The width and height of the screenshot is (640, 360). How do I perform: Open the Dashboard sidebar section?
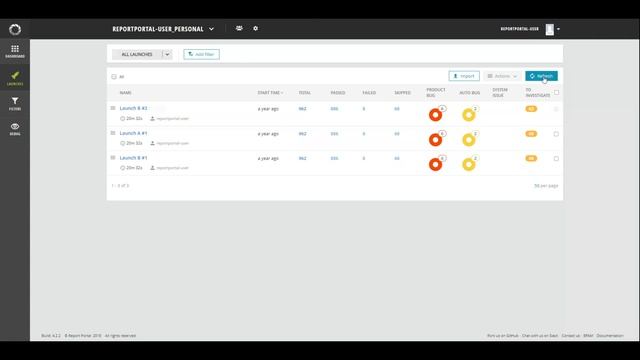(x=15, y=51)
